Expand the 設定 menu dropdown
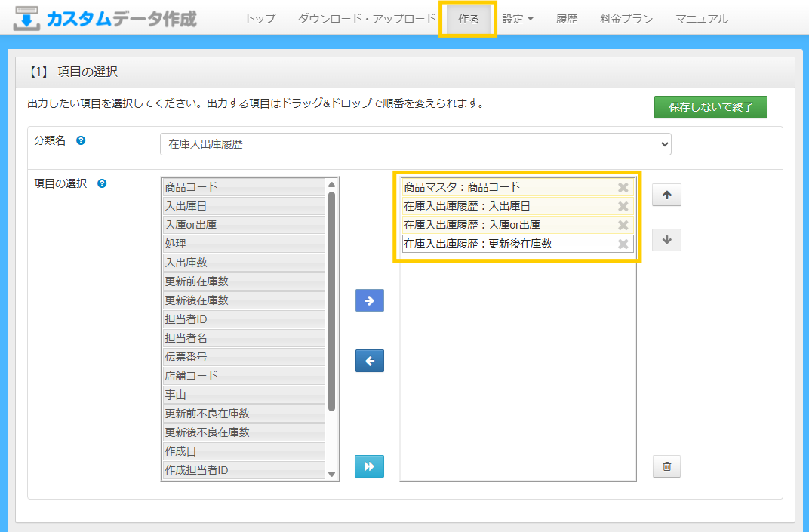 coord(518,19)
